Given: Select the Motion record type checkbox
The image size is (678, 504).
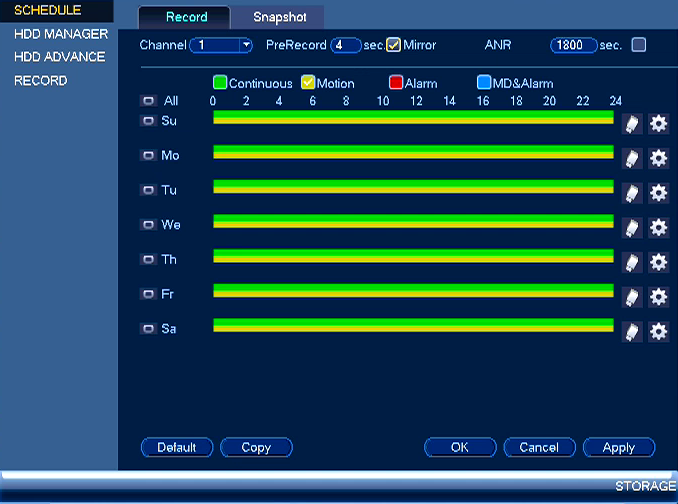Looking at the screenshot, I should point(308,82).
